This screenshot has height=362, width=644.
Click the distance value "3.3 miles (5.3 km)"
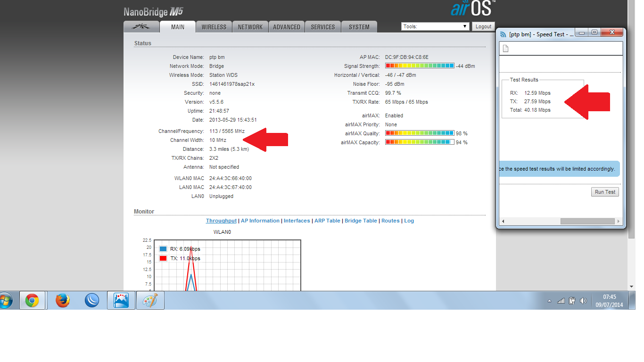pos(229,149)
